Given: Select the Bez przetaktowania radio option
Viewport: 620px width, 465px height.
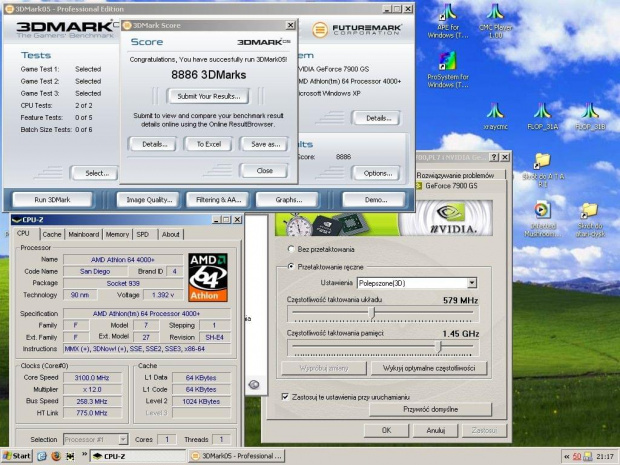Looking at the screenshot, I should [291, 249].
